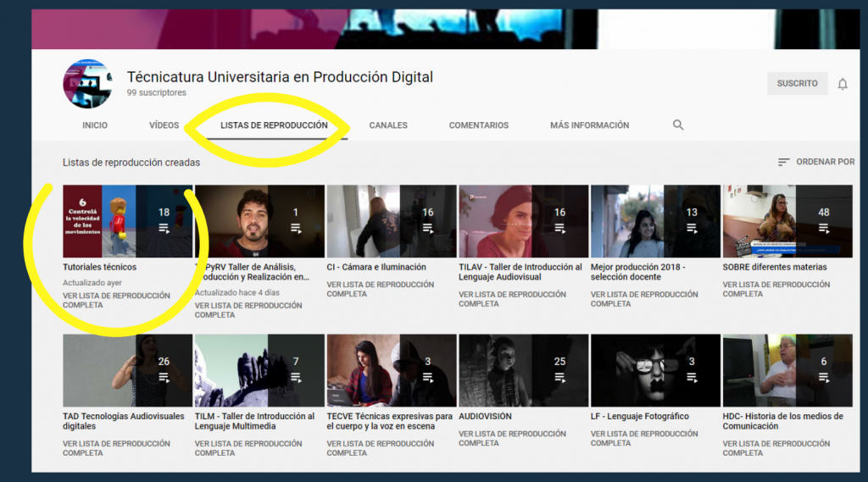Open the channel avatar picture
The height and width of the screenshot is (482, 868).
click(87, 84)
